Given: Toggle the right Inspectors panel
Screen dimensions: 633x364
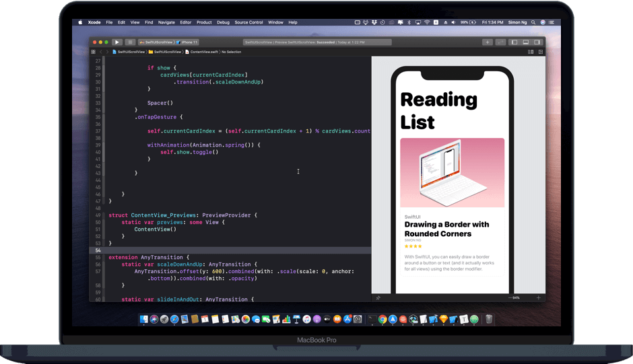Looking at the screenshot, I should [537, 42].
